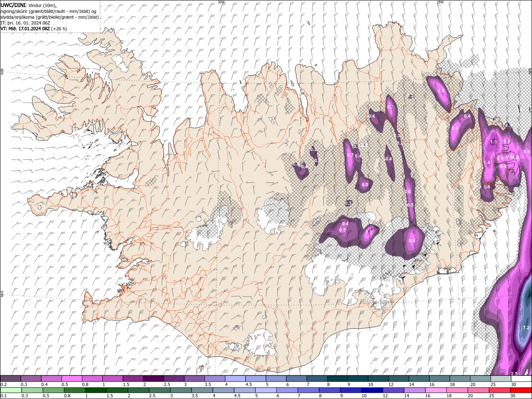The width and height of the screenshot is (532, 399).
Task: Pick the bright red swatch ending the bottom legend
Action: (x=521, y=390)
